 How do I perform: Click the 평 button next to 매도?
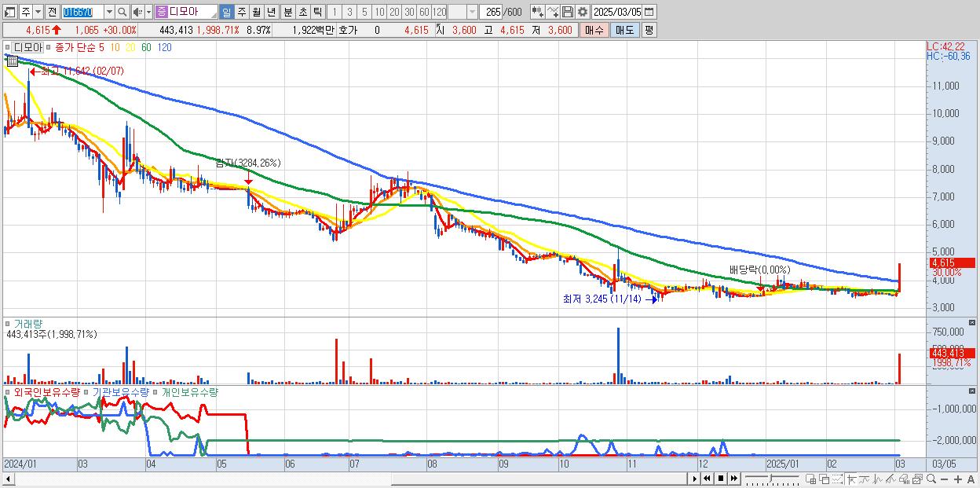649,30
